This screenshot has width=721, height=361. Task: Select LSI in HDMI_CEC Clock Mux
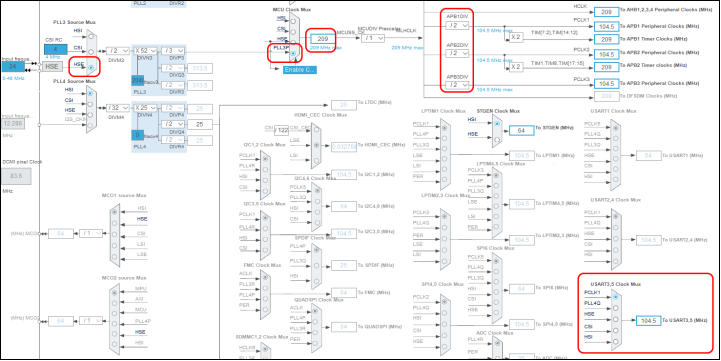[x=316, y=160]
